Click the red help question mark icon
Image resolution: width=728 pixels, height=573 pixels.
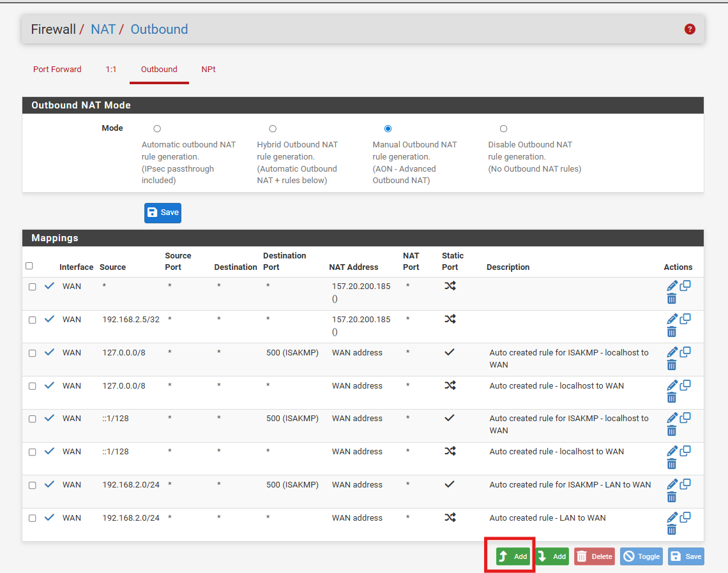[x=690, y=29]
